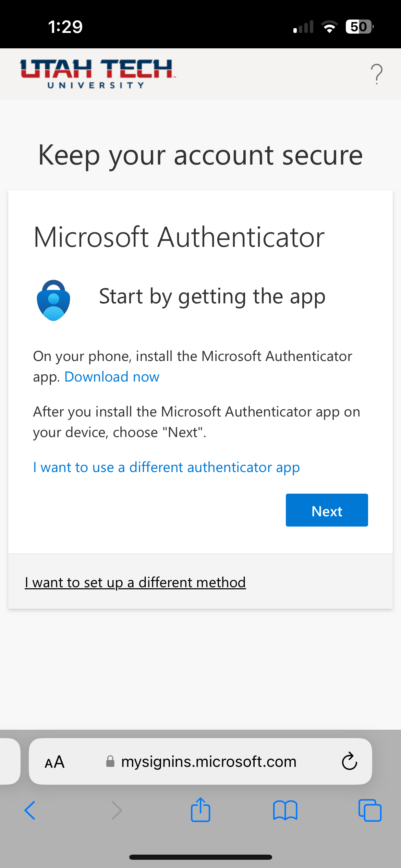Tap the forward navigation chevron

point(116,810)
